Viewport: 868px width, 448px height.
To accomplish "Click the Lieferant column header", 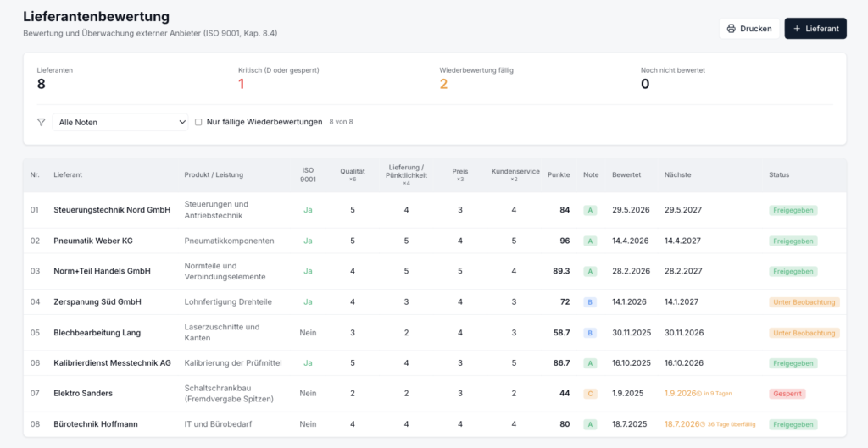I will 68,174.
